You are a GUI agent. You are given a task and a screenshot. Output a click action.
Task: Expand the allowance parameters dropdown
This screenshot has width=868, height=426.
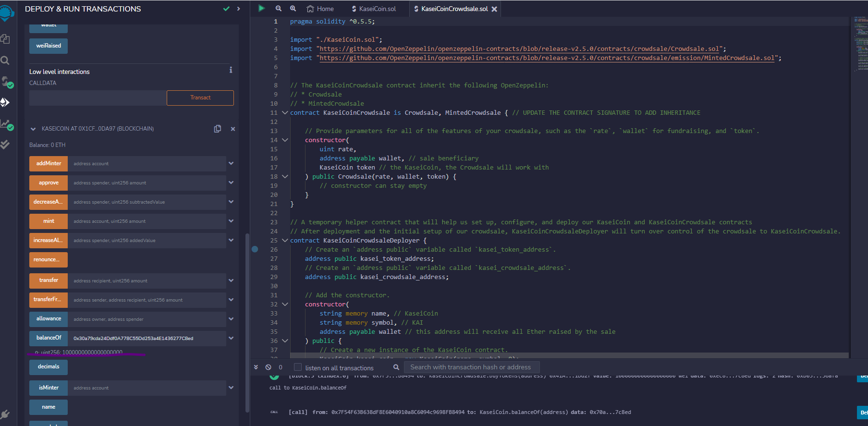click(x=231, y=319)
